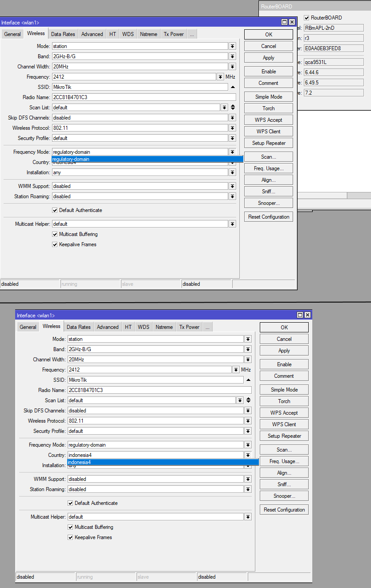Open Scan List dropdown in window with regulatory-domain popup
Viewport: 371px width, 588px height.
(224, 108)
